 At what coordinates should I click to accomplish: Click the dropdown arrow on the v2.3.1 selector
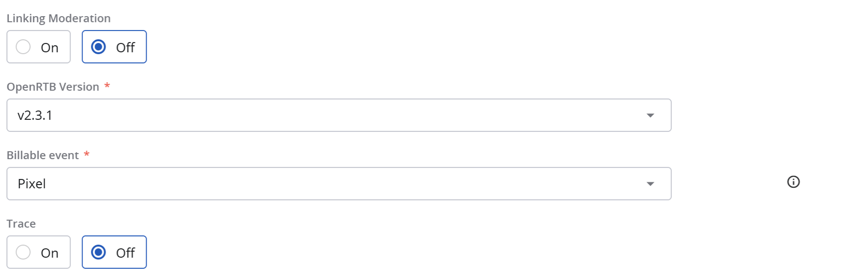(x=651, y=115)
